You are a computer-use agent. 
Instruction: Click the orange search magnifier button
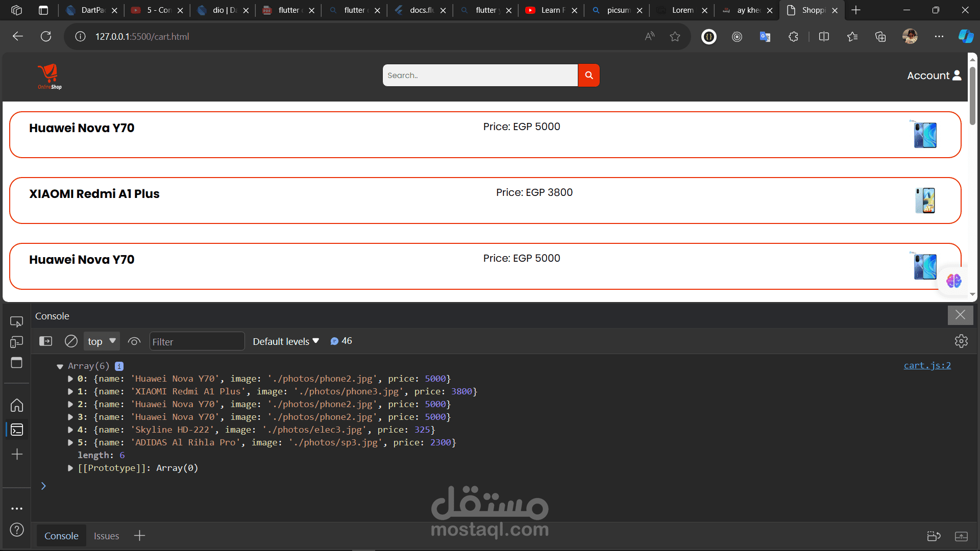click(589, 76)
